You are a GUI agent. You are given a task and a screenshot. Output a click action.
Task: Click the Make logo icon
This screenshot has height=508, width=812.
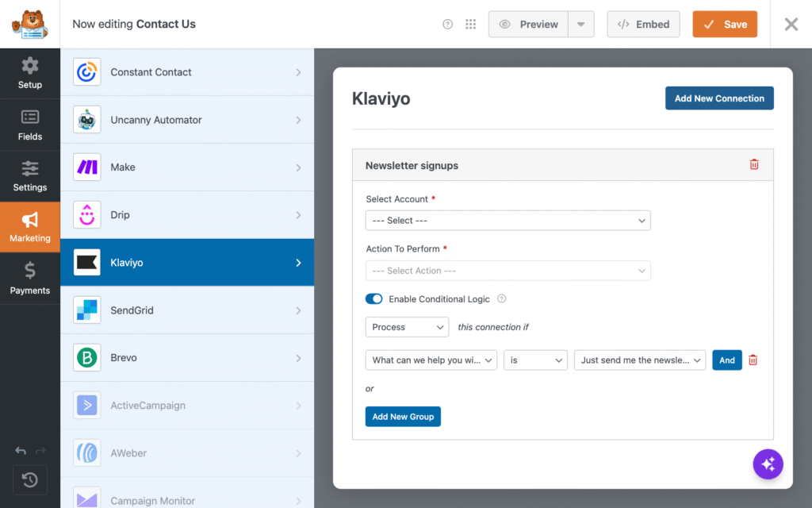[87, 167]
